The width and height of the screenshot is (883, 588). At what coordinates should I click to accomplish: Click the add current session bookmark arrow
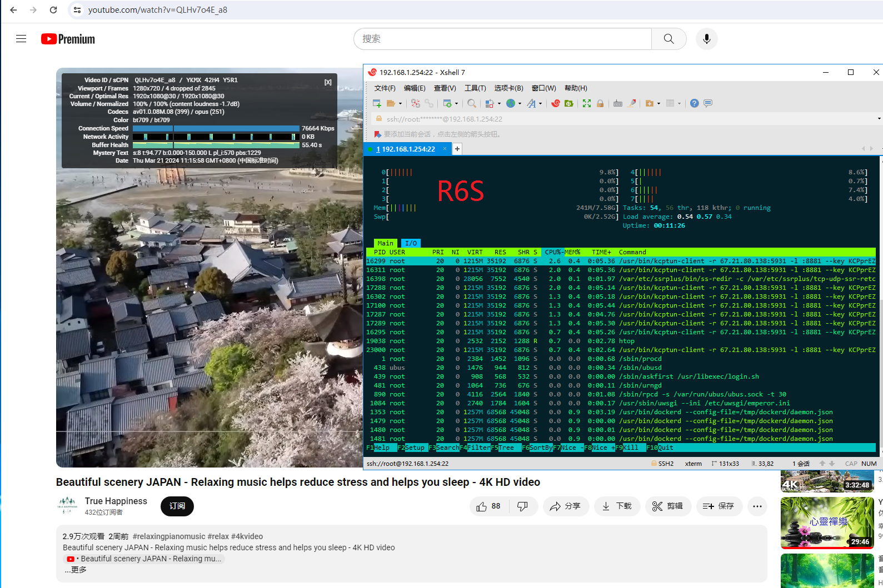click(x=378, y=134)
